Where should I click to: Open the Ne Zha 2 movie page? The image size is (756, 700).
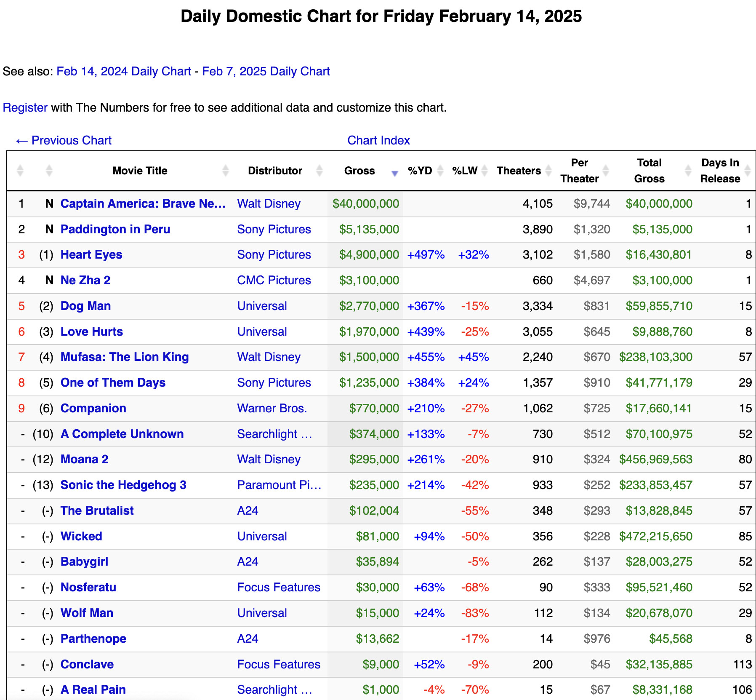85,280
